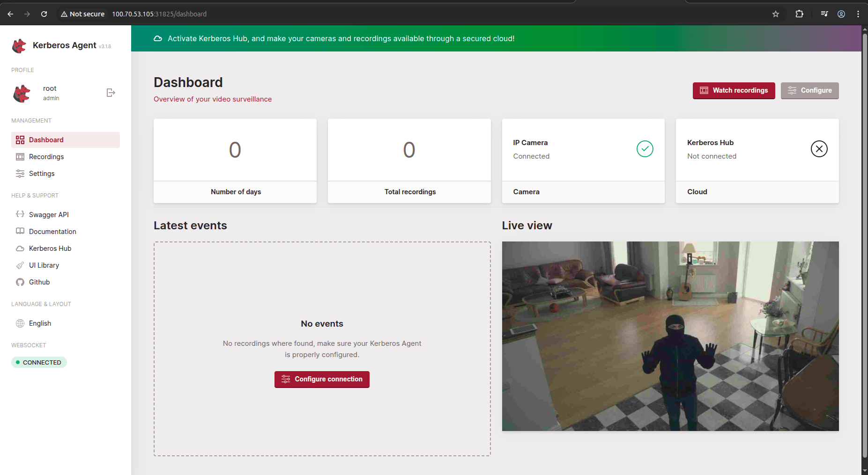Click the IP Camera connected checkmark icon
This screenshot has width=868, height=475.
pos(645,149)
